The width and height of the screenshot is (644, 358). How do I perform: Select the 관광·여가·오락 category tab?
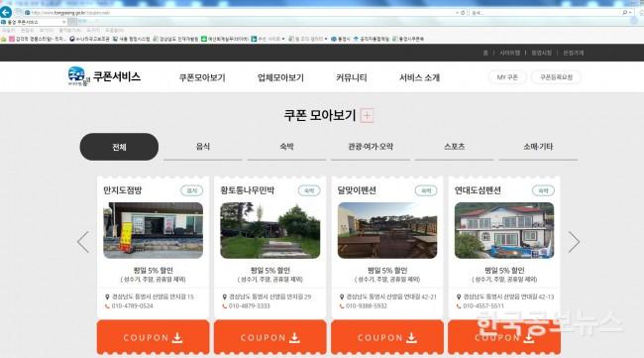click(x=371, y=147)
